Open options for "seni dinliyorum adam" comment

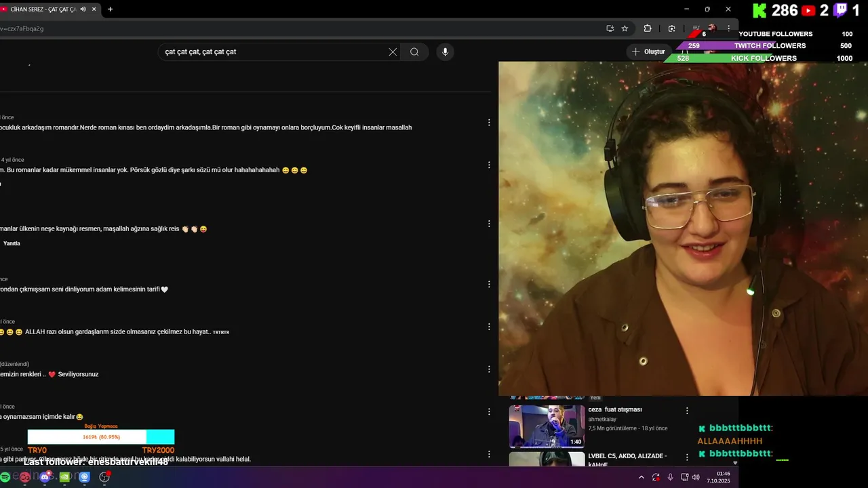489,285
